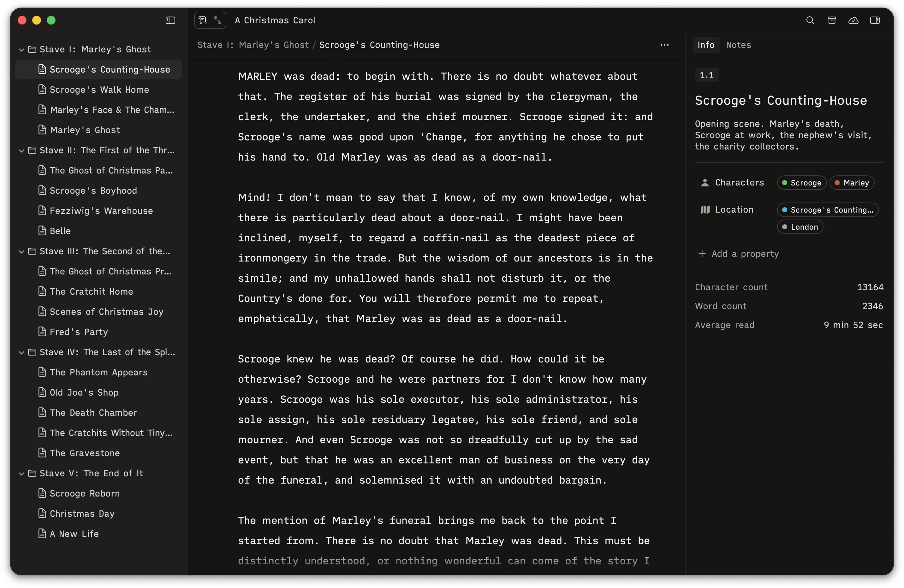Expand Stave III: The Second of the Three

point(21,251)
